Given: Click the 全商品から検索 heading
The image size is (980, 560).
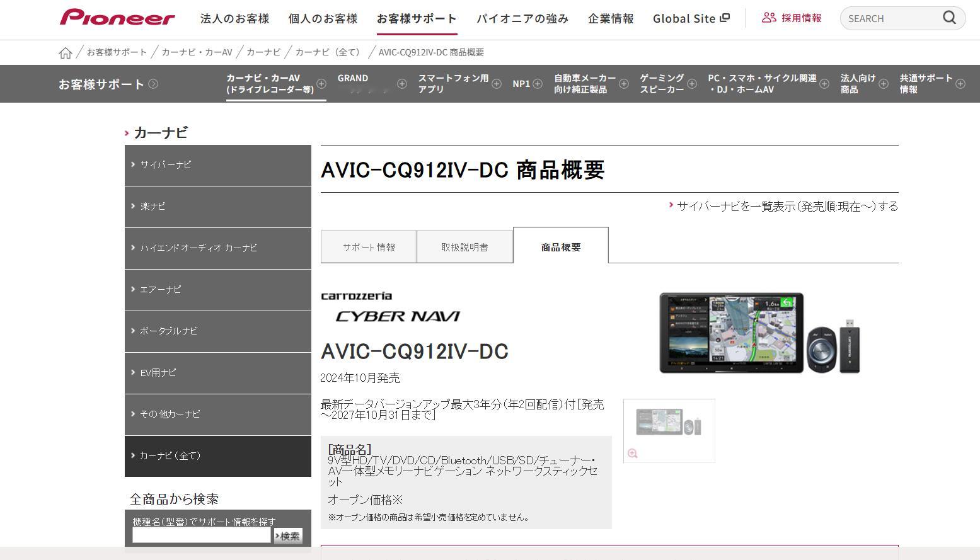Looking at the screenshot, I should pyautogui.click(x=174, y=499).
